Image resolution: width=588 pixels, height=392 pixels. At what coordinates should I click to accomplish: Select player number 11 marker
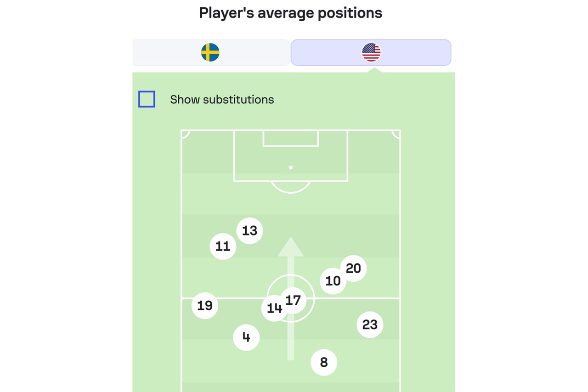(223, 246)
